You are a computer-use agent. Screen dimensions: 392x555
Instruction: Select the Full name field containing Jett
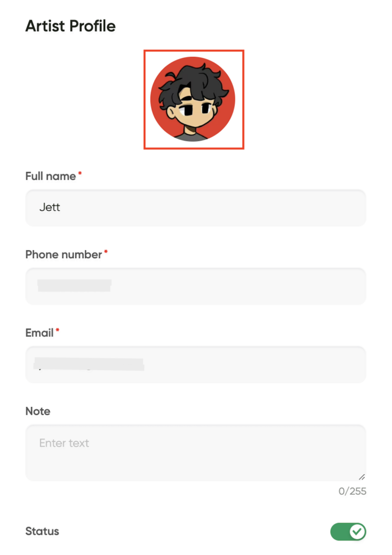click(x=196, y=208)
